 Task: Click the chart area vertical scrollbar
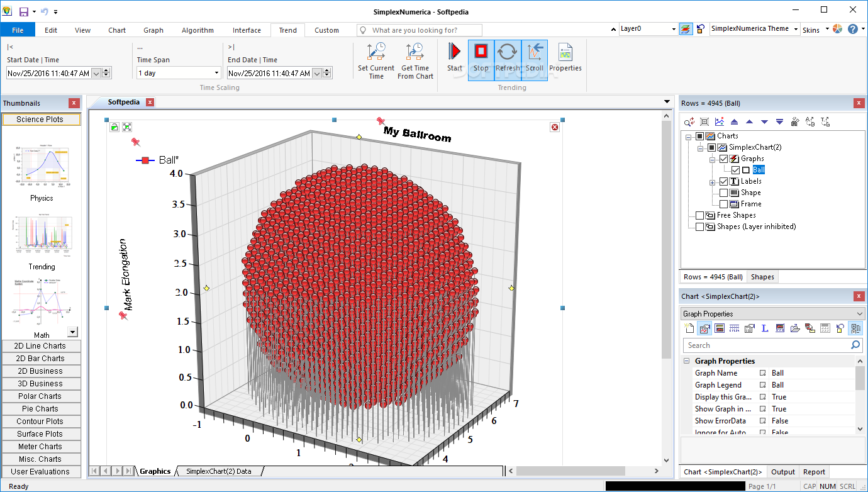pos(667,289)
